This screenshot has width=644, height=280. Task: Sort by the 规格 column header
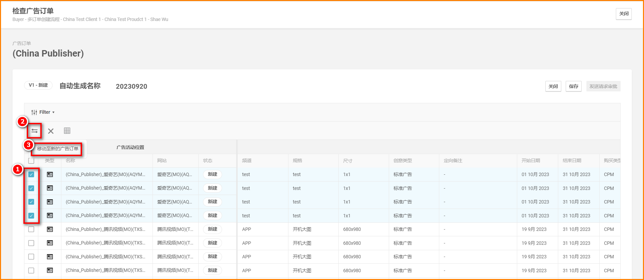(298, 160)
